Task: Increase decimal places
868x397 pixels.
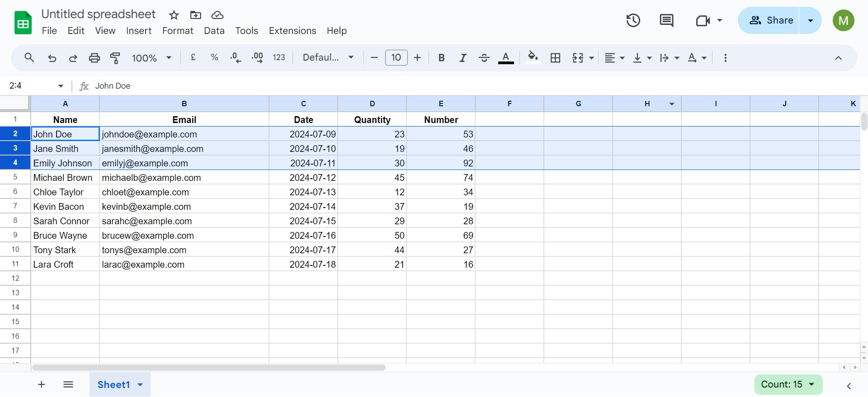Action: (257, 57)
